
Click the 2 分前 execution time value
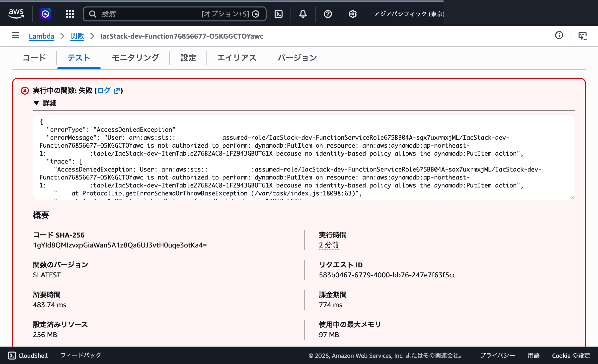(329, 245)
